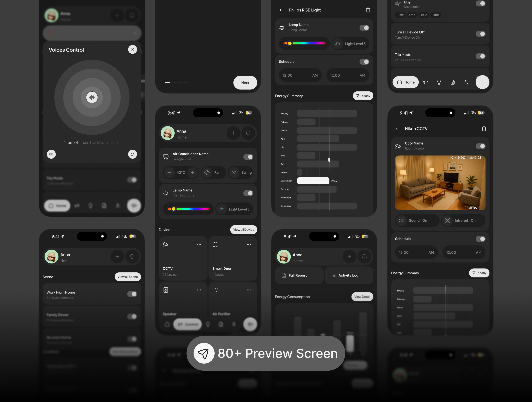Open the Activity Log tab

349,275
